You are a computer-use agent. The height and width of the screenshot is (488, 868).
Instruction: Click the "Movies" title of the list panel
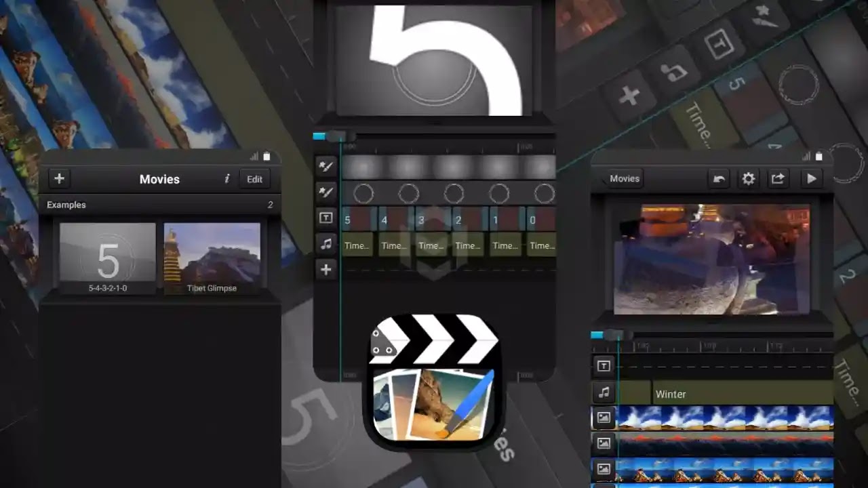click(x=159, y=179)
